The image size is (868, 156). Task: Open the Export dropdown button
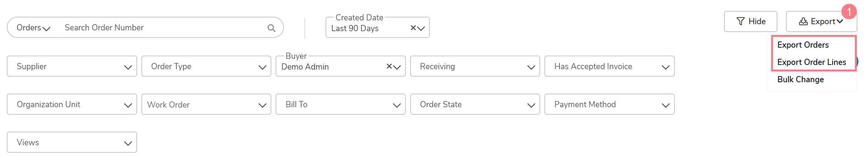(821, 22)
